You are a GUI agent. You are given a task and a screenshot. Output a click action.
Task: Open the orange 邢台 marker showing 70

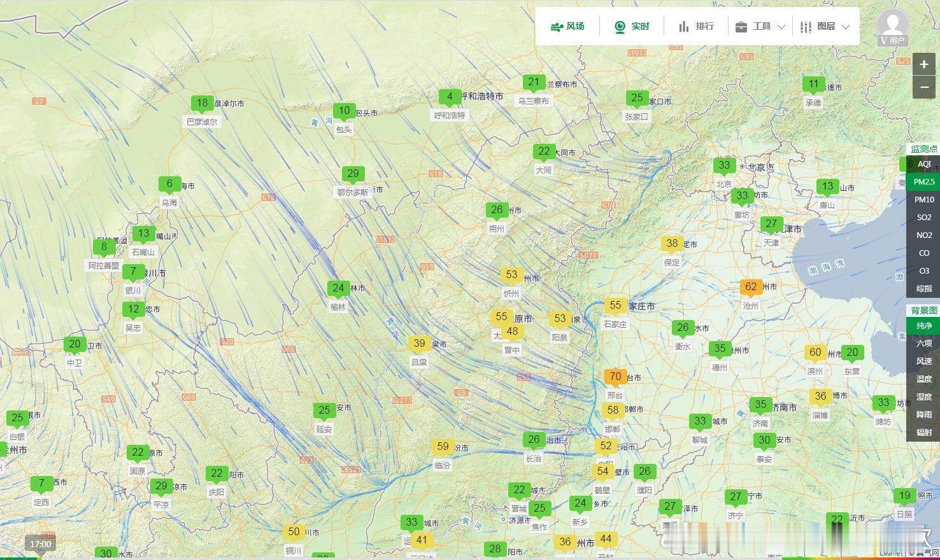pyautogui.click(x=615, y=377)
